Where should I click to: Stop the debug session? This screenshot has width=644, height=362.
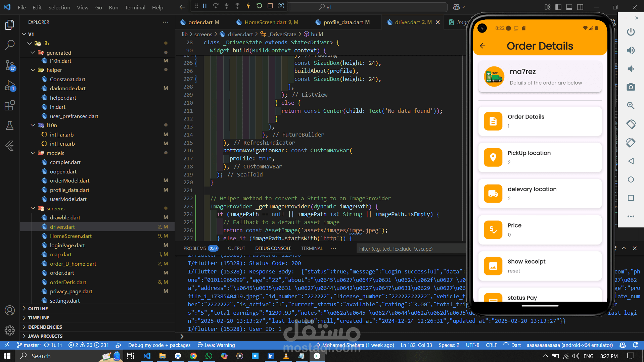click(x=270, y=6)
